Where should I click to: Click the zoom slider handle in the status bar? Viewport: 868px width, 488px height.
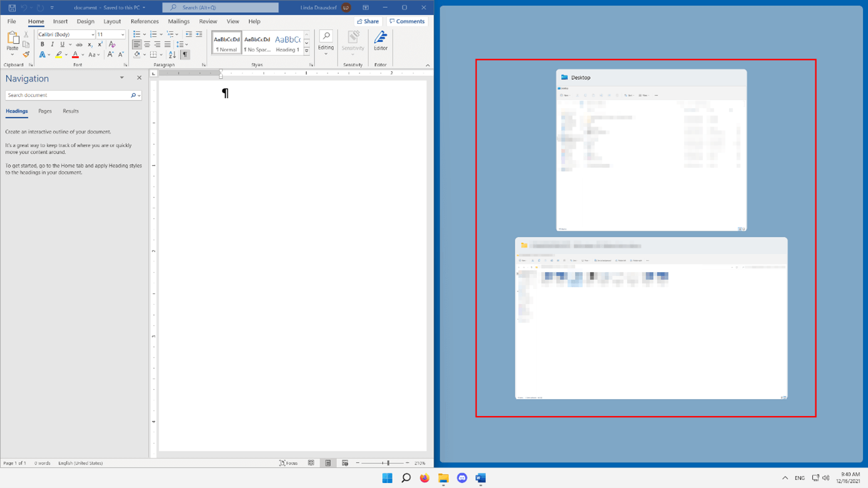[388, 463]
